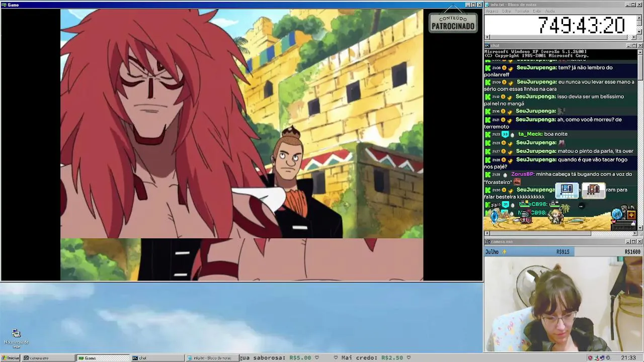The image size is (644, 362).
Task: Click the Kick logo beside ta_Meck's message
Action: 488,134
